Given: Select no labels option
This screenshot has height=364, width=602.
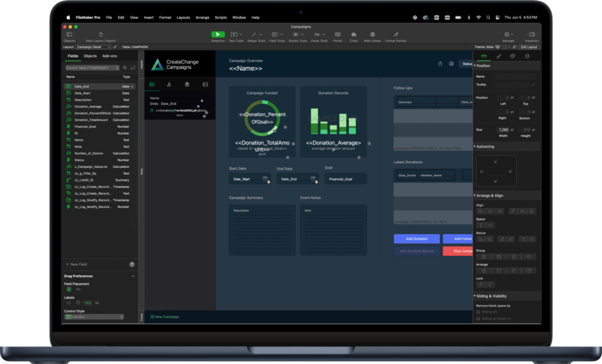Looking at the screenshot, I should [x=69, y=302].
